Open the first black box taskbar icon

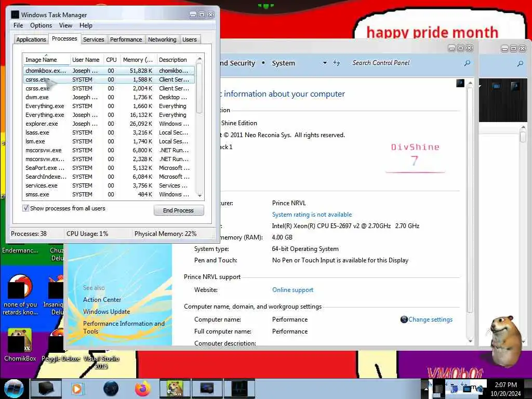click(46, 389)
